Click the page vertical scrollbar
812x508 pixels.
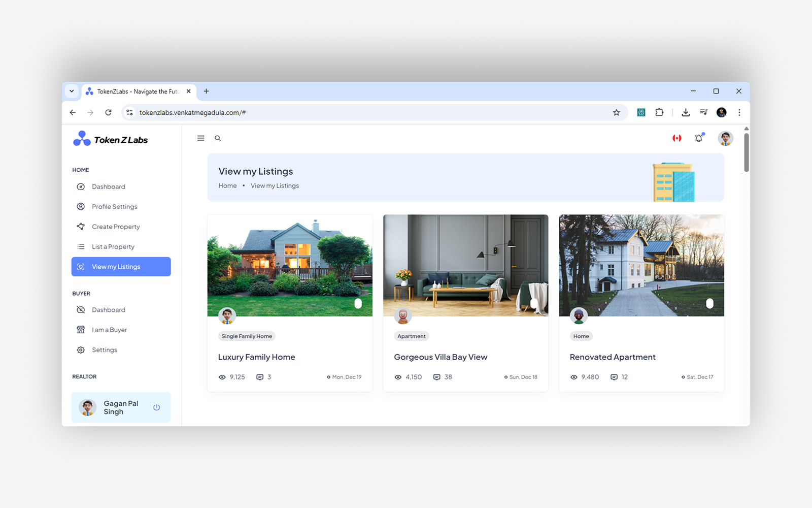[x=746, y=153]
